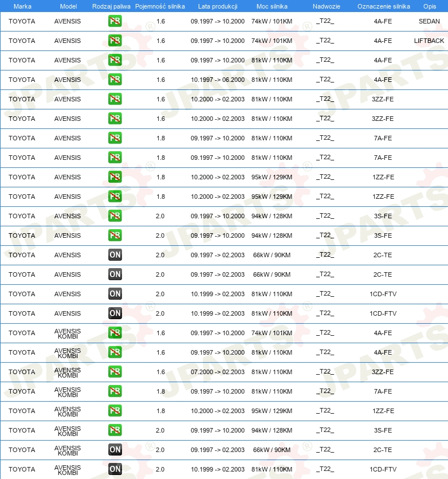Click _T22_ body code in the LIFTBACK row
This screenshot has width=448, height=479.
pyautogui.click(x=325, y=41)
